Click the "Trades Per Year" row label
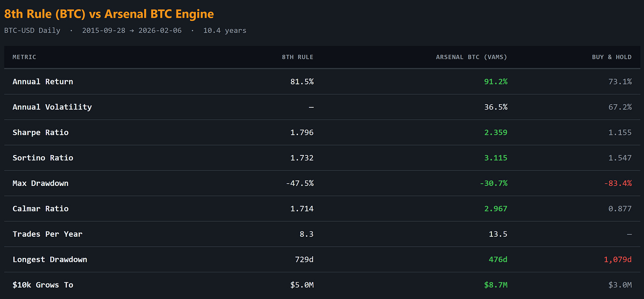The width and height of the screenshot is (644, 299). [x=47, y=234]
